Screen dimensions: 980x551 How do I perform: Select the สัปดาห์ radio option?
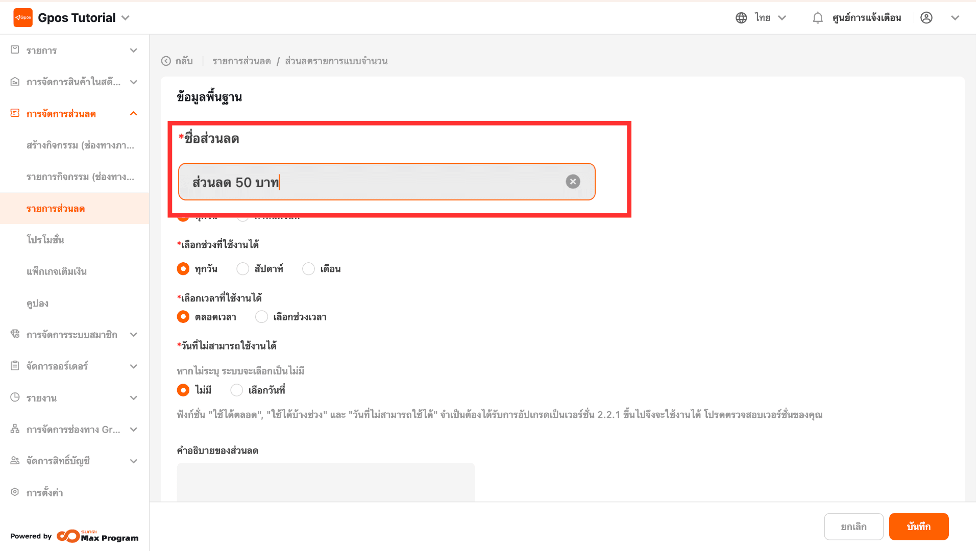coord(243,269)
